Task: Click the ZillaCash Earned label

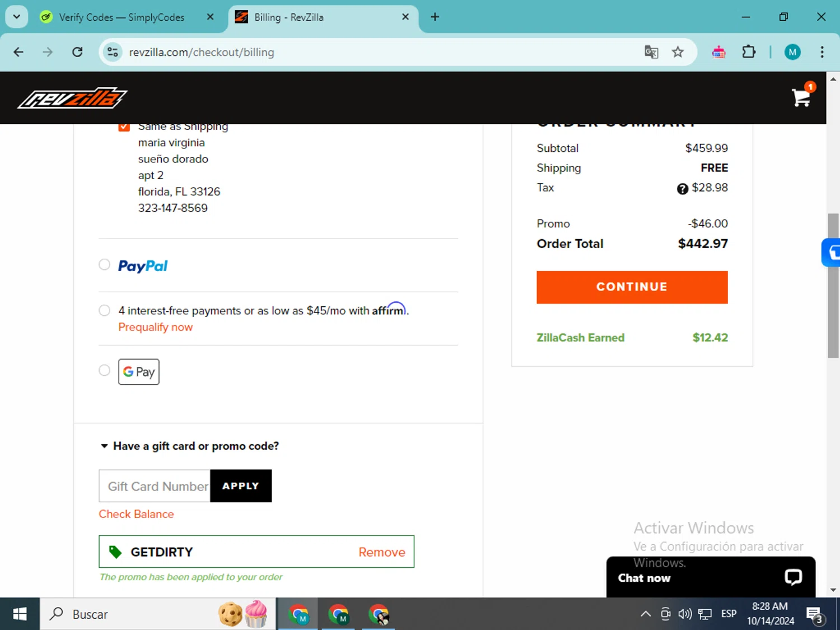Action: point(580,338)
